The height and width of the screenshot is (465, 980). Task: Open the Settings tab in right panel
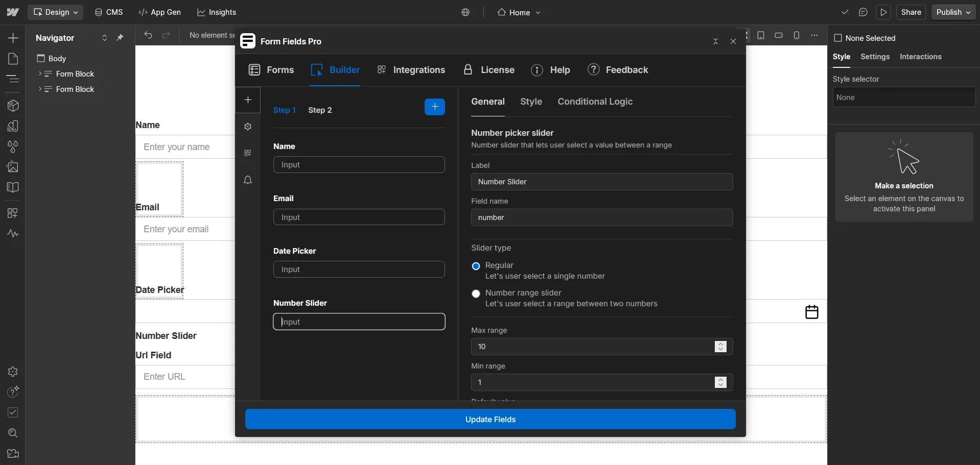[875, 57]
